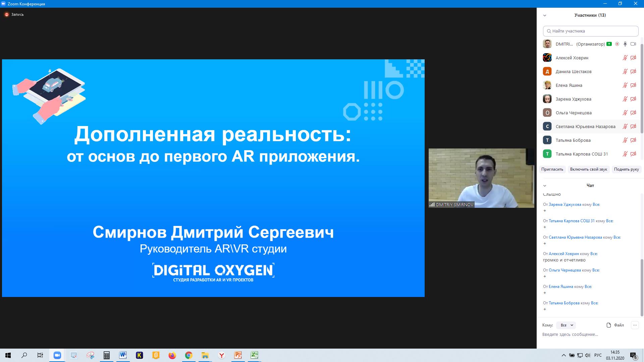The width and height of the screenshot is (644, 362).
Task: Click the participants list scrollbar
Action: [x=642, y=88]
